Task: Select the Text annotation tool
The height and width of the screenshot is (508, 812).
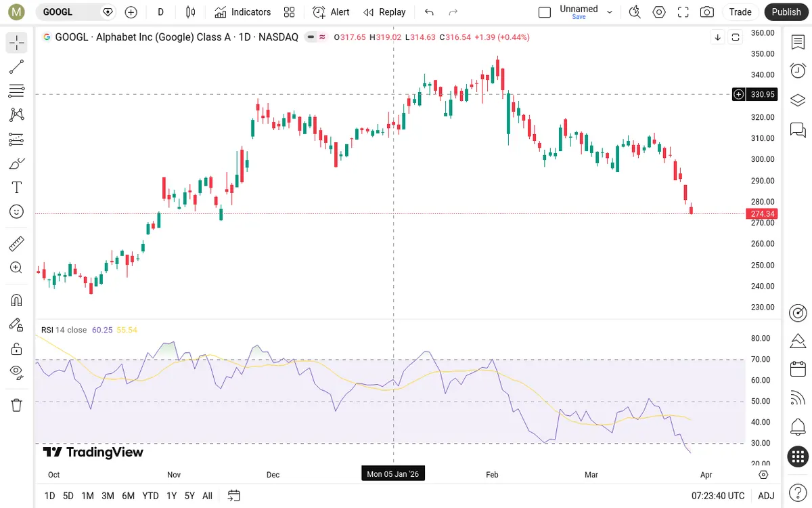Action: tap(17, 188)
